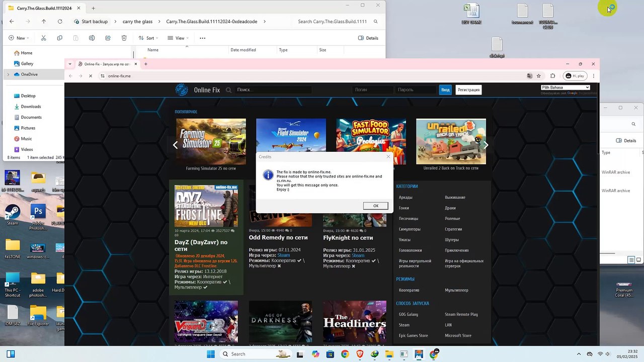Go up one folder in File Explorer
This screenshot has height=362, width=644.
click(x=44, y=22)
